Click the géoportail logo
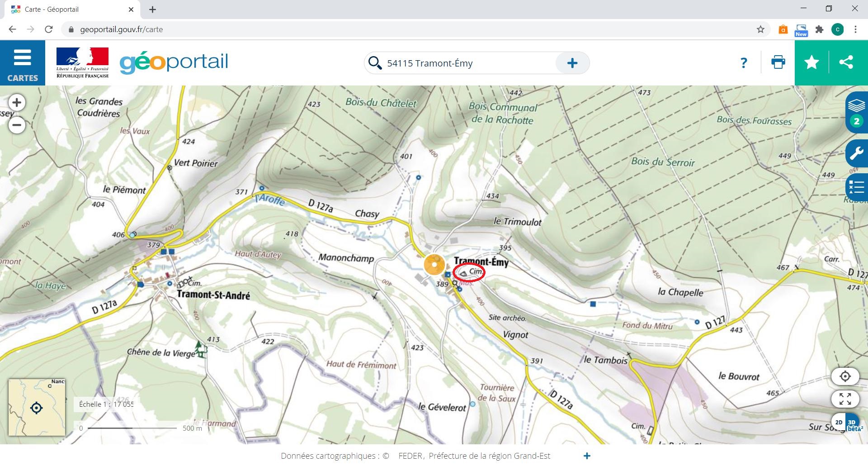Image resolution: width=868 pixels, height=466 pixels. (174, 62)
